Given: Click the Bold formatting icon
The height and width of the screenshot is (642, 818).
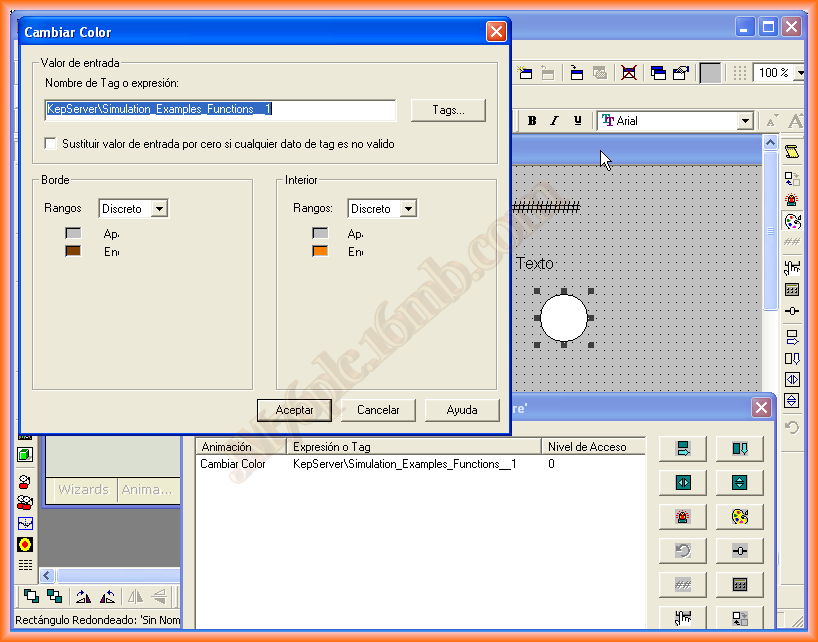Looking at the screenshot, I should [532, 121].
